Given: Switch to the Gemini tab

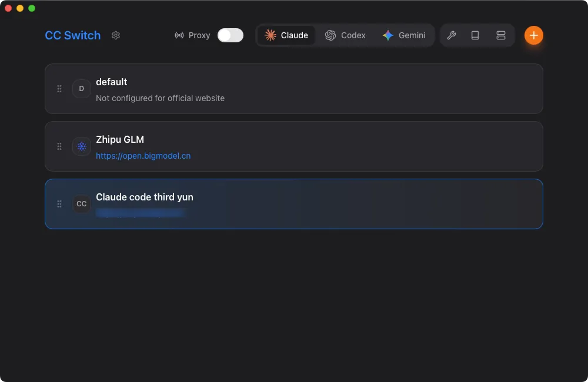Looking at the screenshot, I should pos(404,35).
